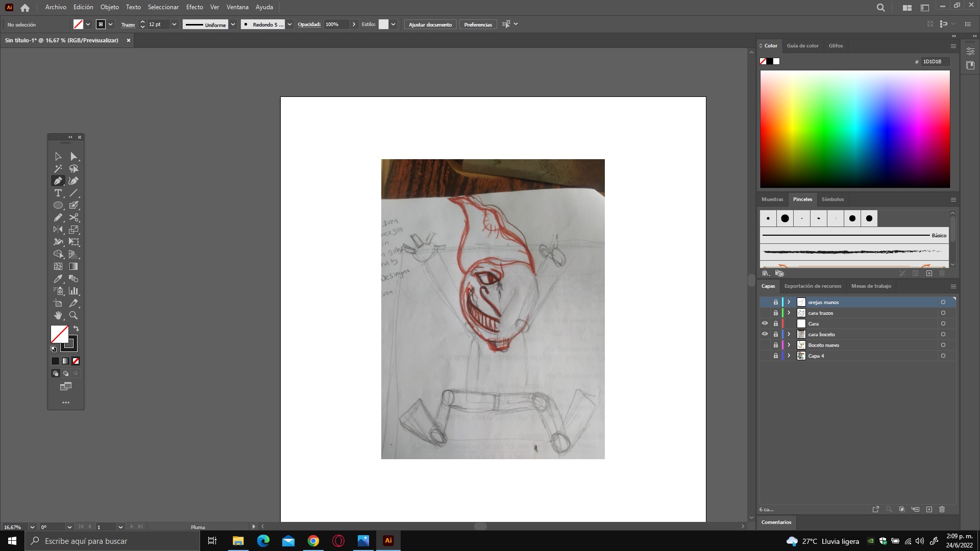Hide the Cara layer with eye icon
This screenshot has height=551, width=980.
(765, 324)
